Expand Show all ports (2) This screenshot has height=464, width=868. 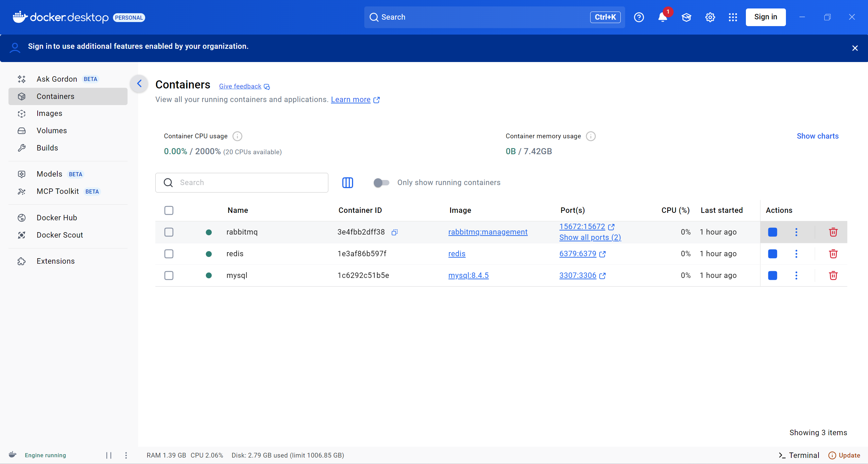pyautogui.click(x=590, y=238)
